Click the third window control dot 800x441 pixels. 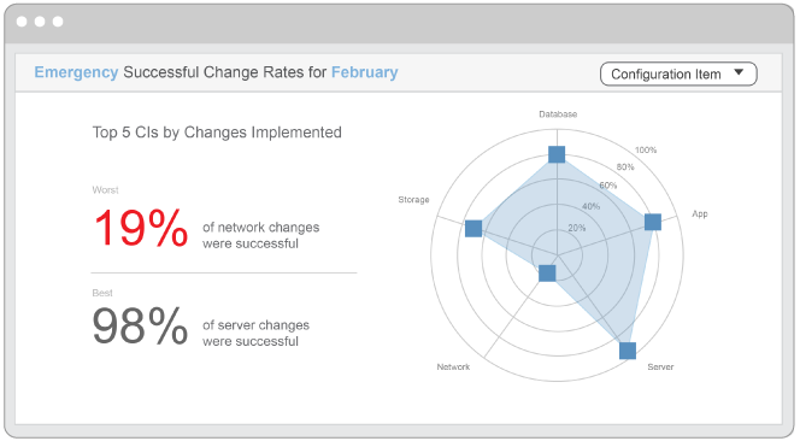[x=57, y=21]
